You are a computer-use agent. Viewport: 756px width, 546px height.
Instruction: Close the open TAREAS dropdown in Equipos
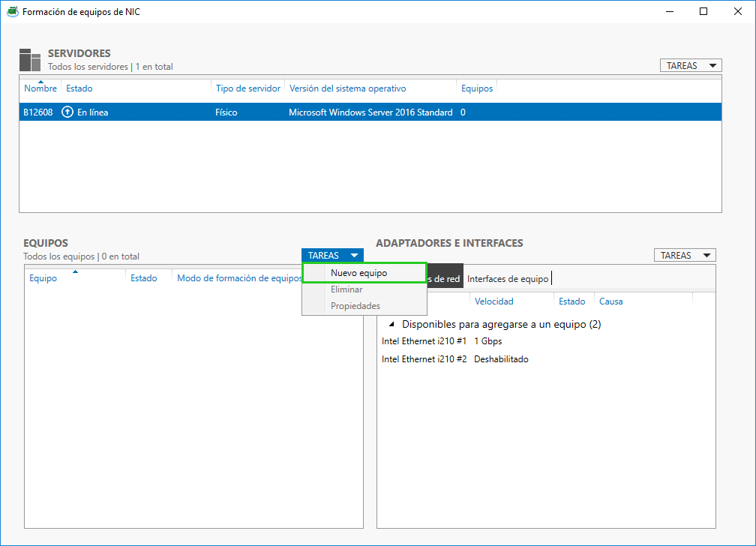(x=332, y=256)
